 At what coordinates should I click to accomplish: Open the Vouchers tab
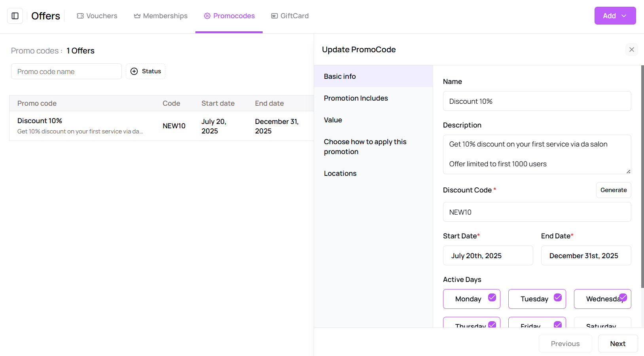pyautogui.click(x=97, y=16)
